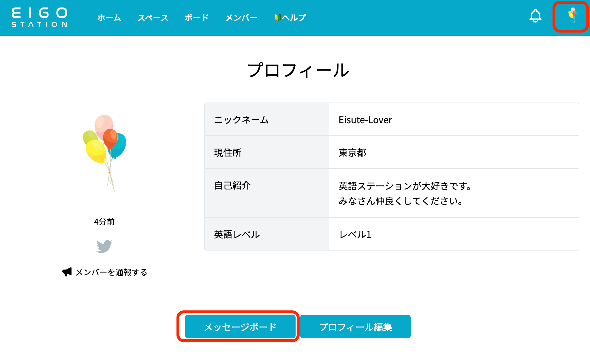590x364 pixels.
Task: Click the beginner-mark icon next to ヘルプ
Action: tap(278, 17)
